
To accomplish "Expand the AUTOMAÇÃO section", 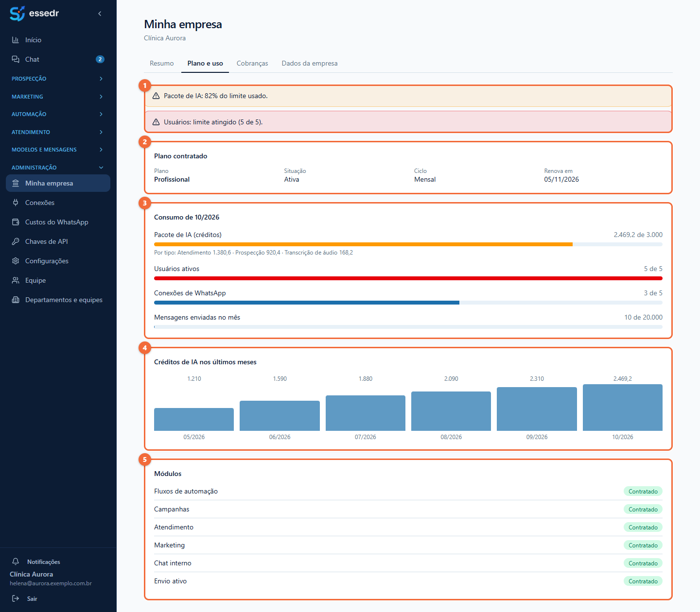I will (x=58, y=114).
